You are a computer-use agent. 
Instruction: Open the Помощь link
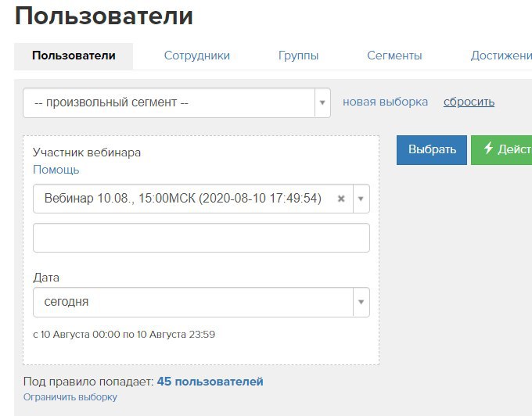click(x=56, y=170)
